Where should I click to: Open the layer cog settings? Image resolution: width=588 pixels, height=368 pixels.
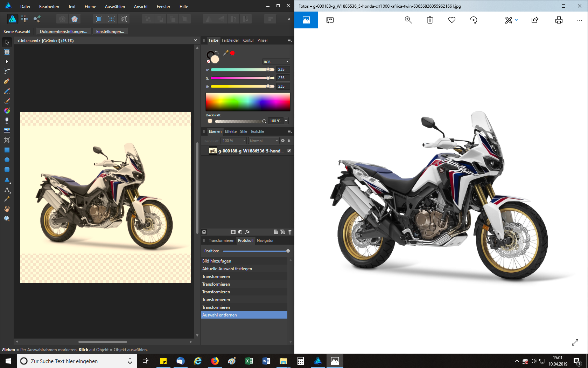(x=283, y=141)
